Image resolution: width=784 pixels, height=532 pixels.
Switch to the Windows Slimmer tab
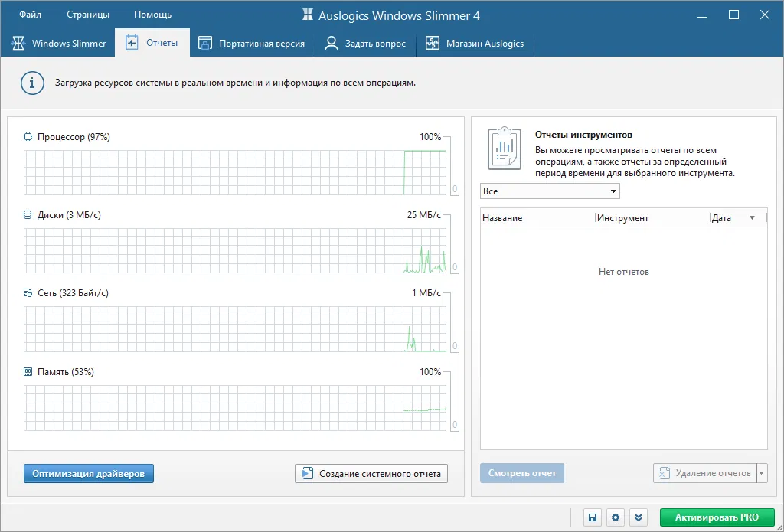pyautogui.click(x=58, y=43)
